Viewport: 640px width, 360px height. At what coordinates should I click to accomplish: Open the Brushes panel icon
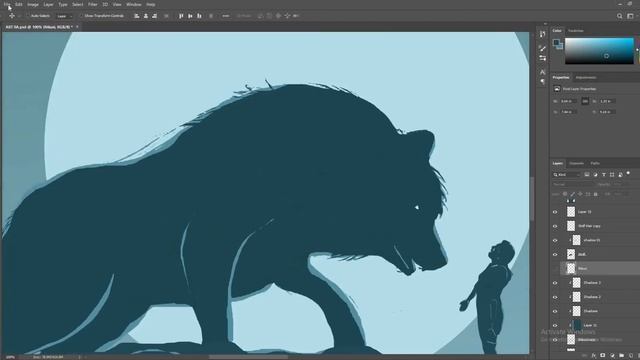tap(542, 49)
